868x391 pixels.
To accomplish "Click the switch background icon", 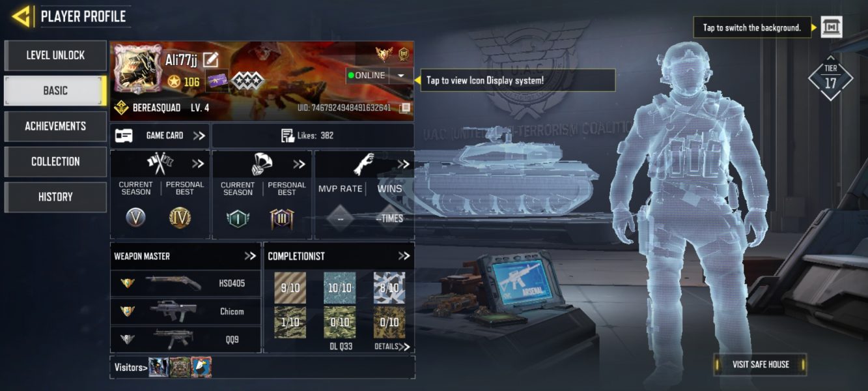I will [x=832, y=27].
